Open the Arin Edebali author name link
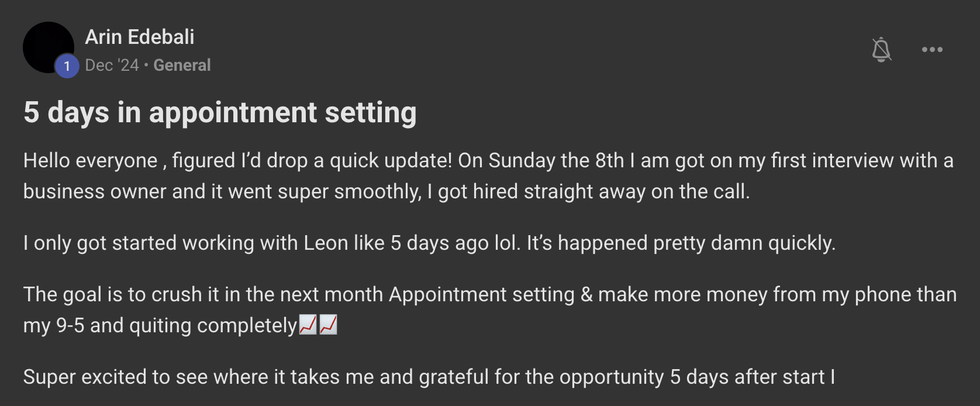 pyautogui.click(x=140, y=37)
